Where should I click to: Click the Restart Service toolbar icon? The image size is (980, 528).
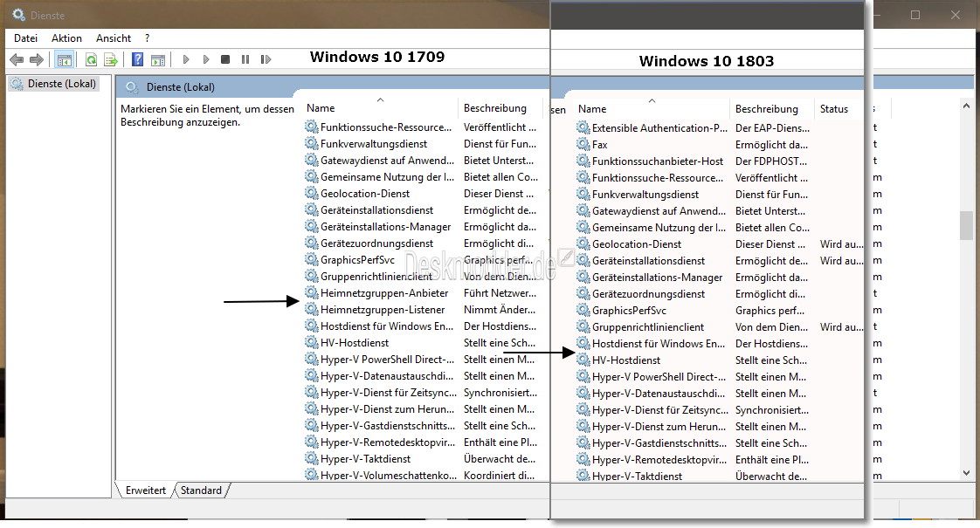coord(266,59)
